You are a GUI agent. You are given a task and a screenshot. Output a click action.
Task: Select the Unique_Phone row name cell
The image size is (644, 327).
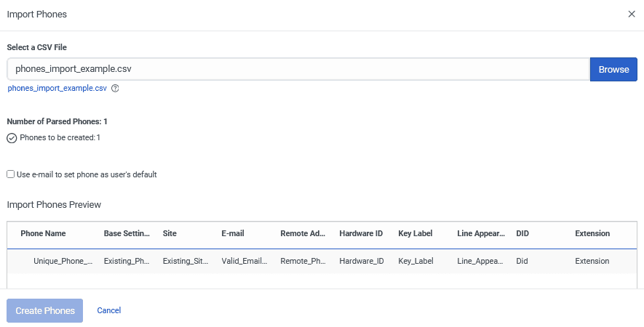pos(63,261)
